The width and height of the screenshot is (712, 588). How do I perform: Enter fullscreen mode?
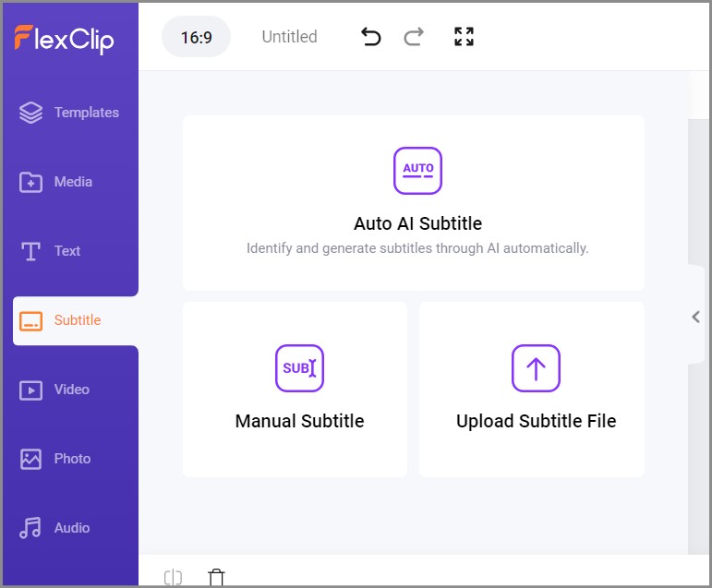pyautogui.click(x=464, y=37)
